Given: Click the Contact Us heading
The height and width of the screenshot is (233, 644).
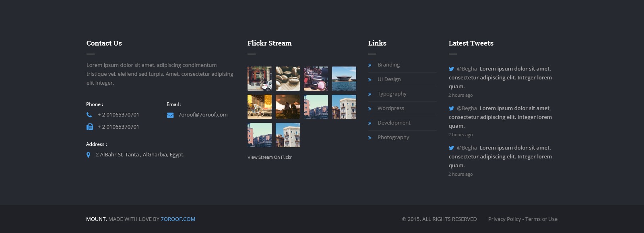Looking at the screenshot, I should point(104,43).
